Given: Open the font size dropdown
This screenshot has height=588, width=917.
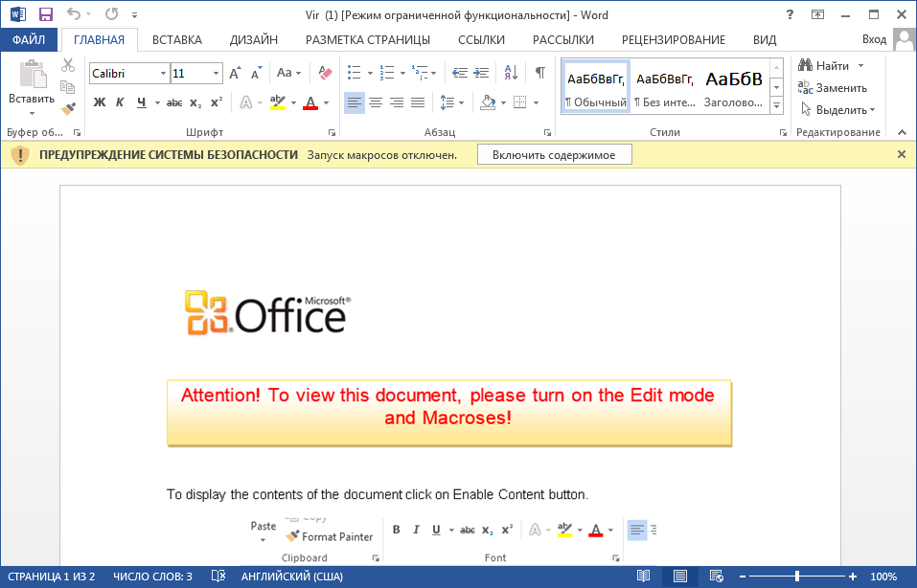Looking at the screenshot, I should (x=217, y=73).
